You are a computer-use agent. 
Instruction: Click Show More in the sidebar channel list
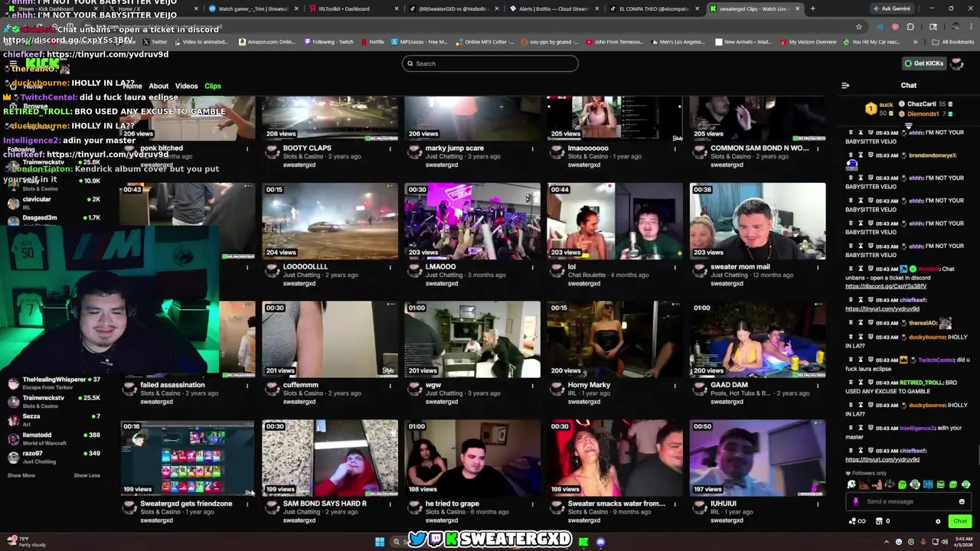point(21,475)
